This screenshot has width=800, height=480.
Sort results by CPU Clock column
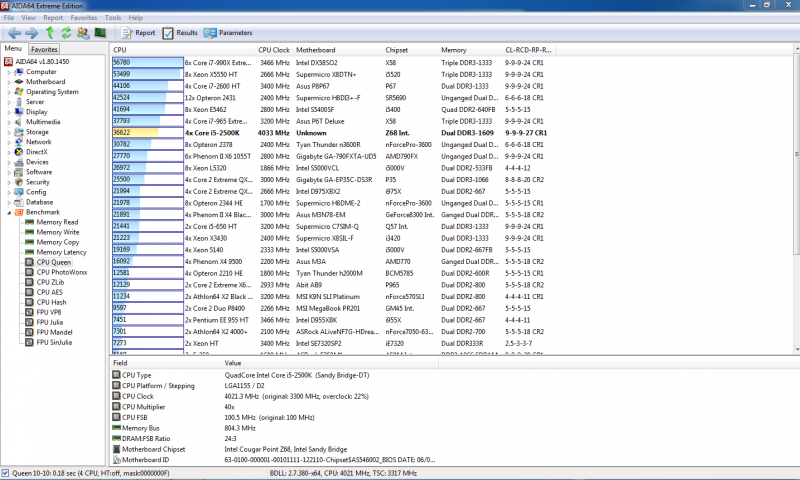[x=274, y=49]
